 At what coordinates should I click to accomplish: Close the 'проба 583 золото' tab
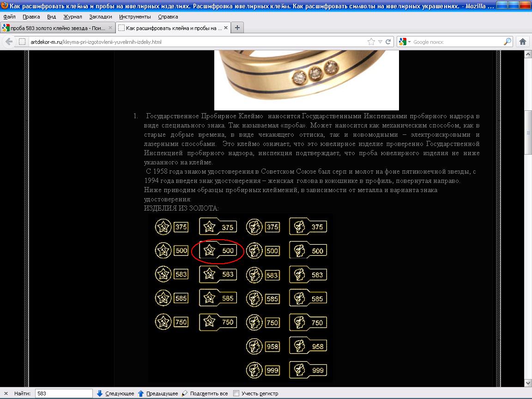pos(110,28)
